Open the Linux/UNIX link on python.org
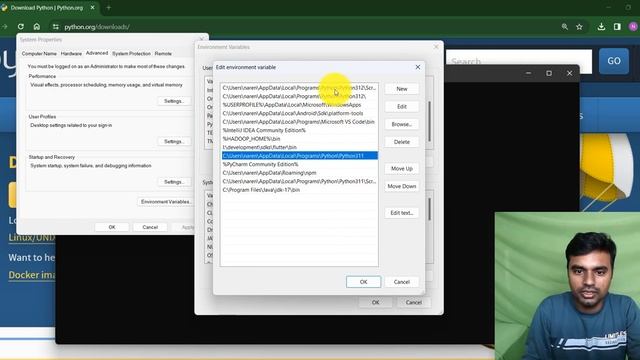 pos(32,237)
